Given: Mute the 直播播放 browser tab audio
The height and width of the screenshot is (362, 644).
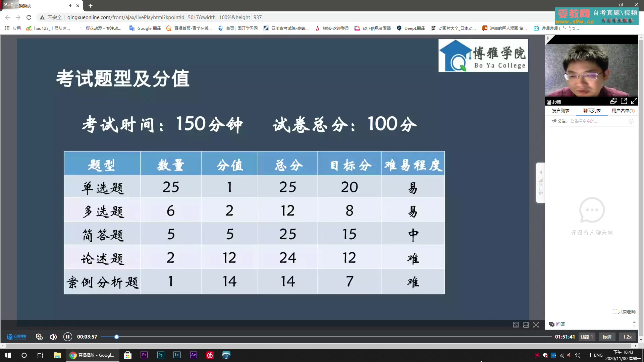Looking at the screenshot, I should pos(70,6).
